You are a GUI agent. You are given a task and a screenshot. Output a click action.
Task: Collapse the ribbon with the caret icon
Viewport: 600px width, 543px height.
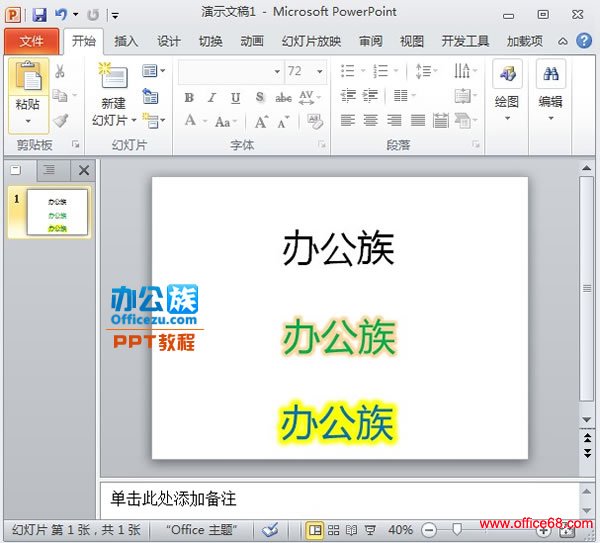click(562, 41)
